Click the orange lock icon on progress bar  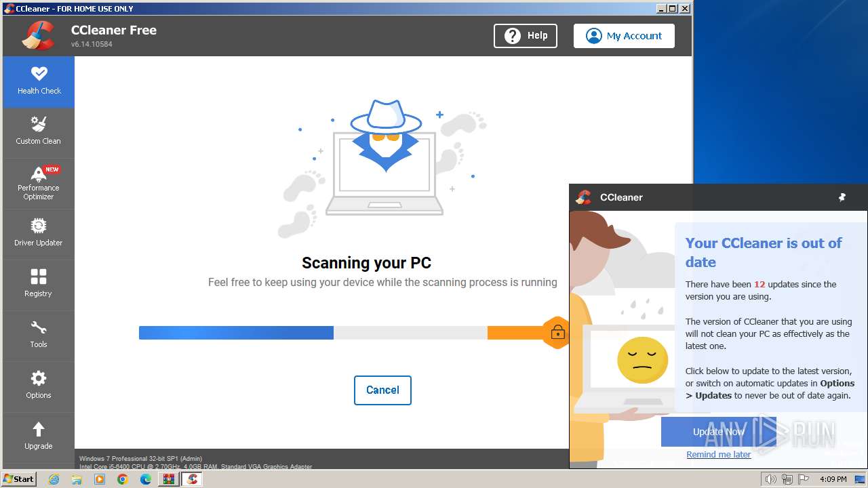pos(557,333)
